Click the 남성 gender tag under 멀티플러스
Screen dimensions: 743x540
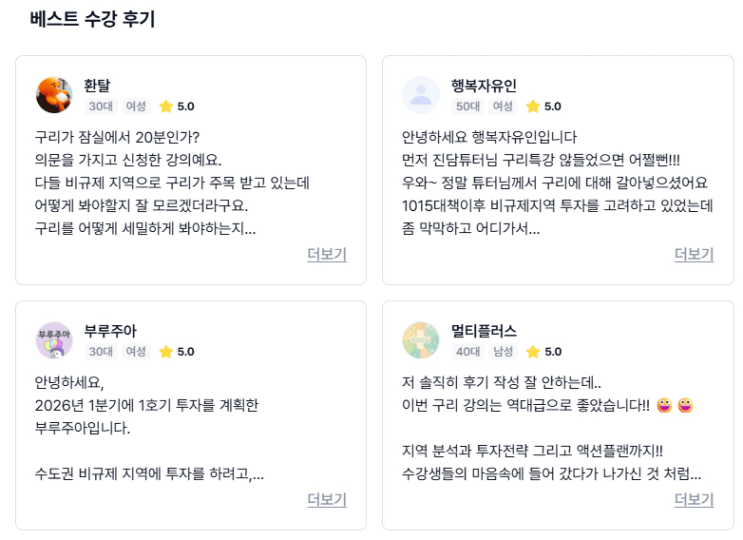tap(503, 351)
